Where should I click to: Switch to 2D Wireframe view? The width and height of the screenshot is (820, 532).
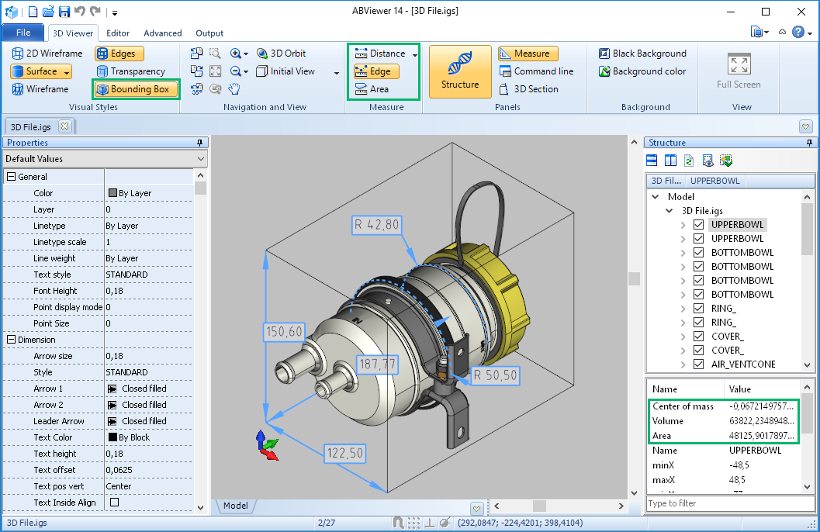click(47, 53)
